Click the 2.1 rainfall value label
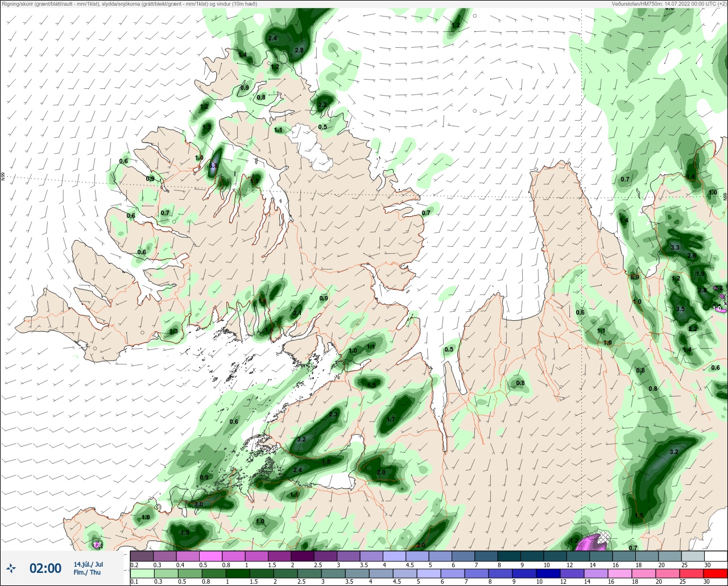This screenshot has width=728, height=586. (297, 313)
